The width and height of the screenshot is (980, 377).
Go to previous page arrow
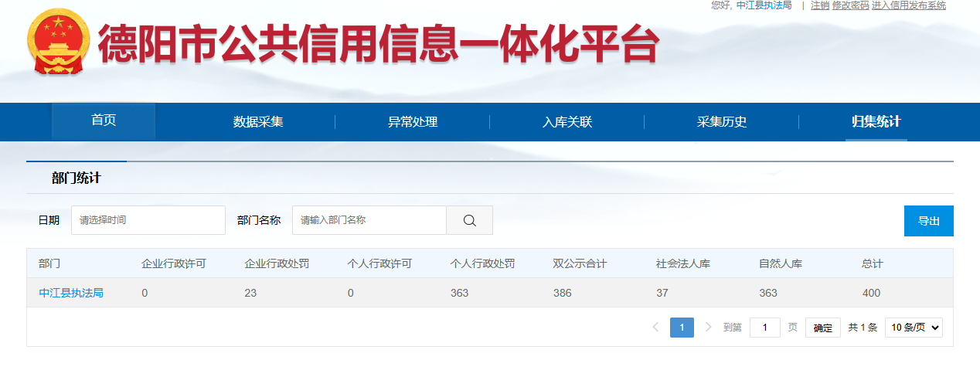click(x=655, y=328)
